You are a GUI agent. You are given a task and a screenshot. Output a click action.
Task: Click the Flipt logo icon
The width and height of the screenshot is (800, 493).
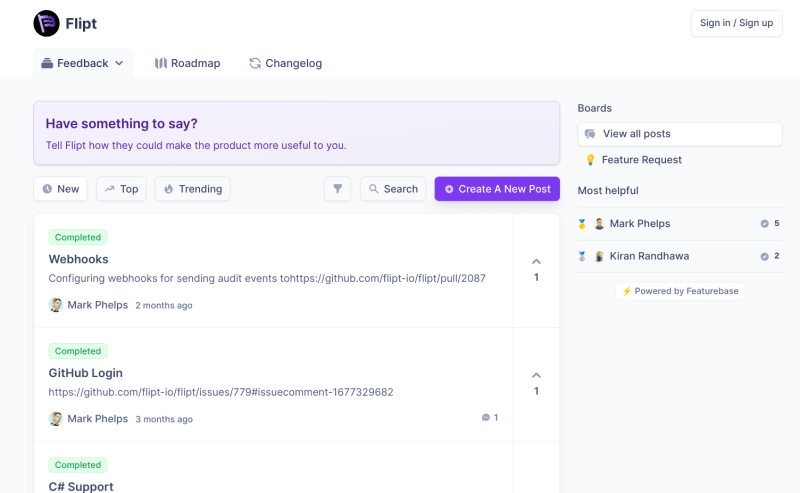click(46, 23)
